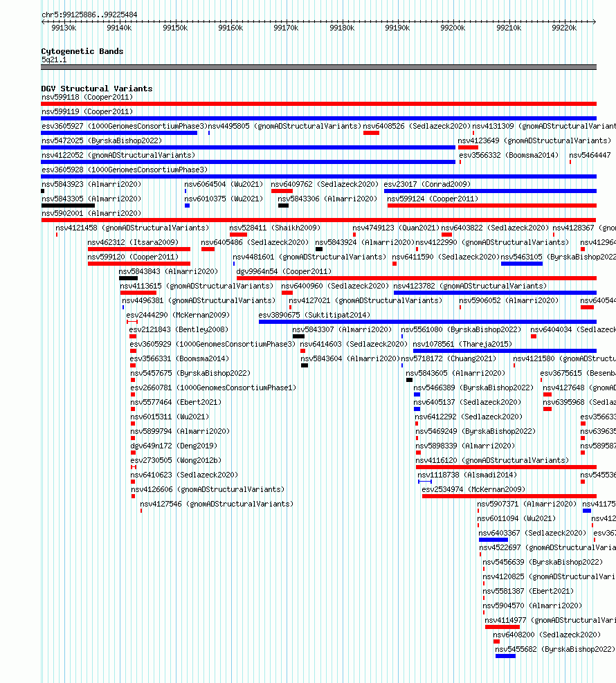The height and width of the screenshot is (683, 616).
Task: Open nsv5843923 (Almarri2020) label
Action: (x=91, y=184)
